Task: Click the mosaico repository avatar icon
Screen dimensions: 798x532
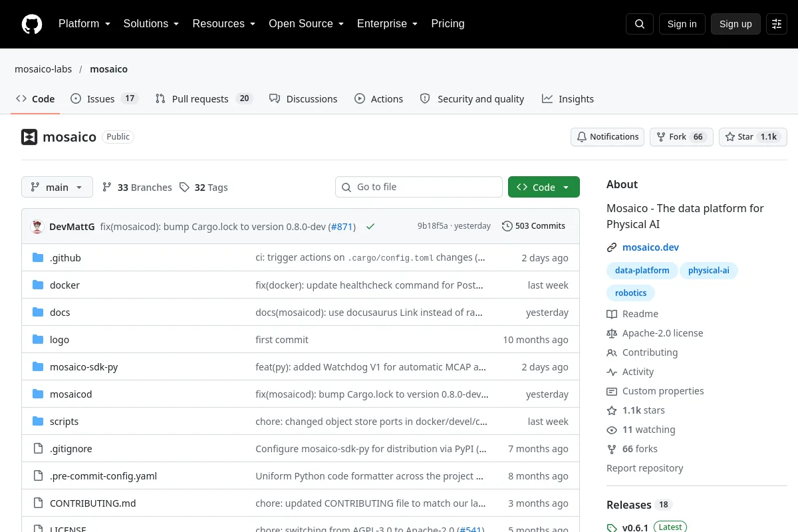Action: click(29, 137)
